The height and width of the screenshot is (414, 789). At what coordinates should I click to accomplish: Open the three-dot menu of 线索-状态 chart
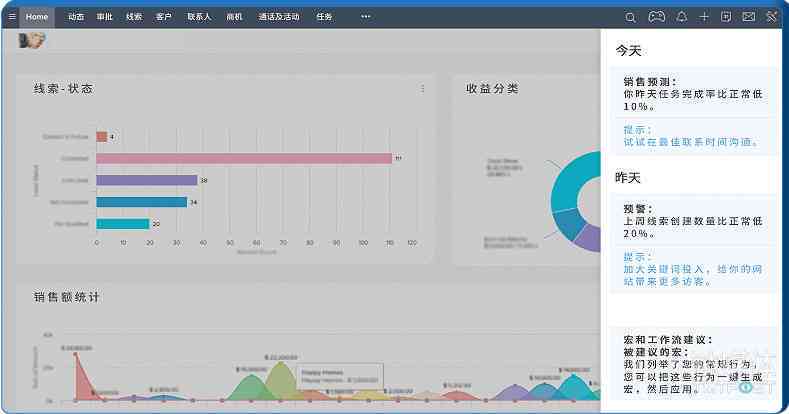point(423,89)
